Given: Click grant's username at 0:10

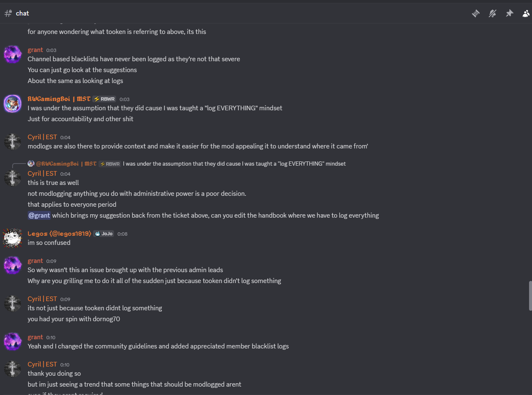Looking at the screenshot, I should pos(35,337).
